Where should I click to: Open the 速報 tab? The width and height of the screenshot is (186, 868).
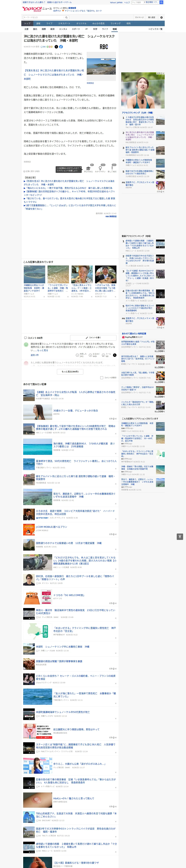(x=38, y=24)
